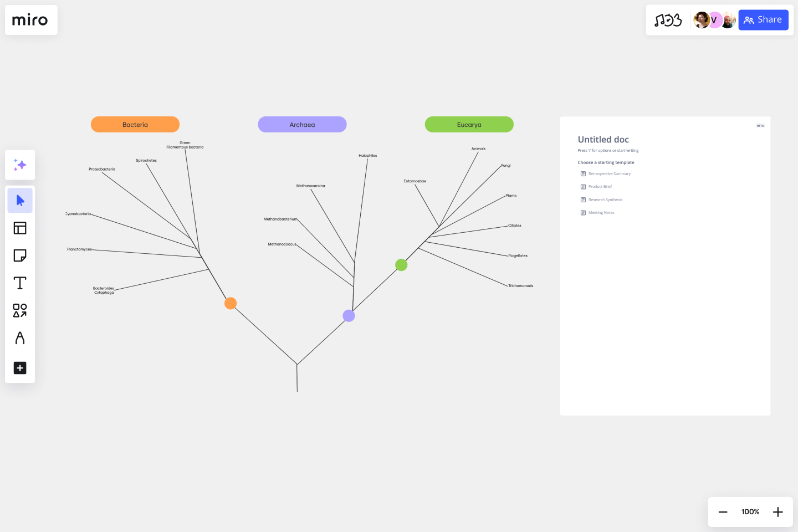Select the Bacteria label shape
This screenshot has height=532, width=798.
pos(135,124)
